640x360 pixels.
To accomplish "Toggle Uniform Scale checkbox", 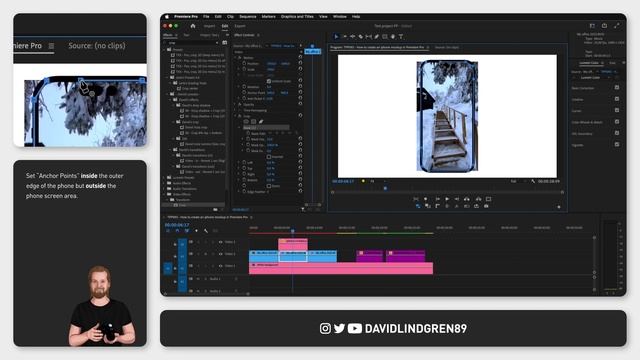I will pyautogui.click(x=269, y=81).
